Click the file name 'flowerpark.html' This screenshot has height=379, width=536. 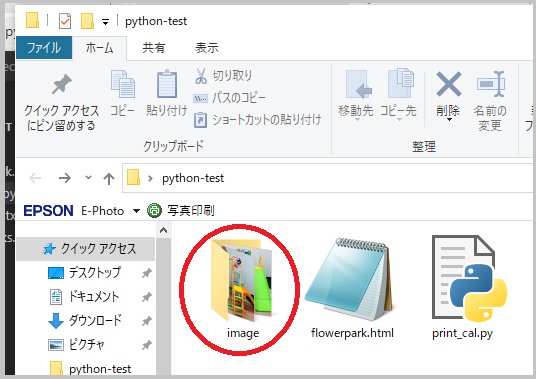point(352,333)
